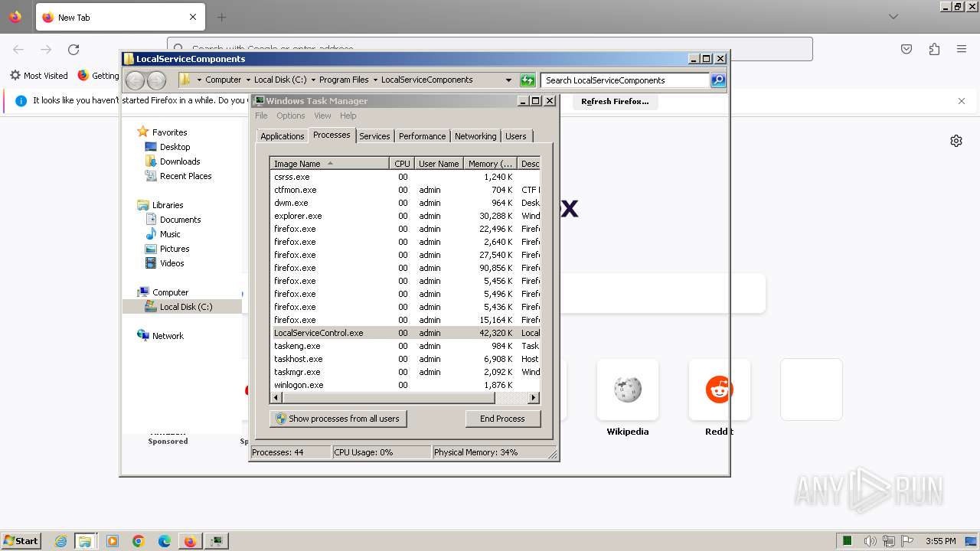Select the LocalServiceControl.exe process
This screenshot has width=980, height=551.
point(406,333)
